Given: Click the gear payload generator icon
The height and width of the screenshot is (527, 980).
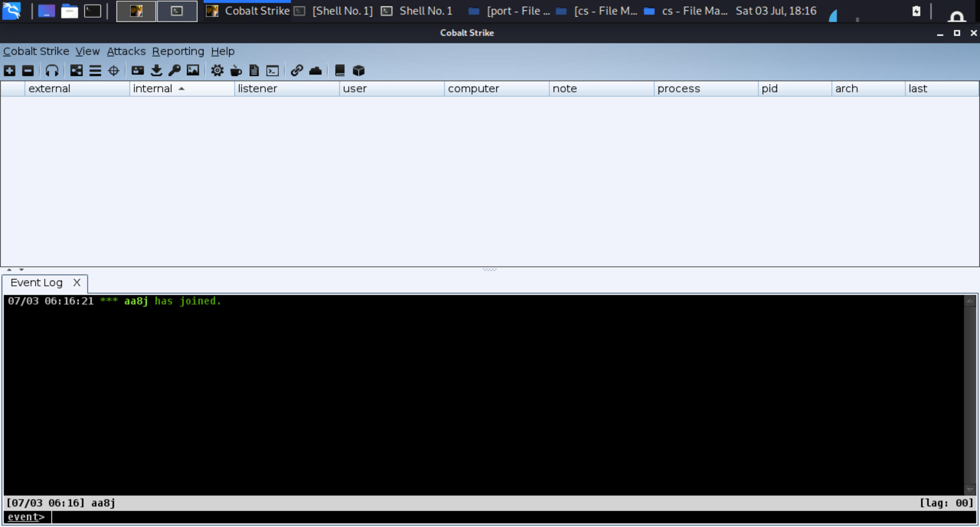Looking at the screenshot, I should point(217,71).
